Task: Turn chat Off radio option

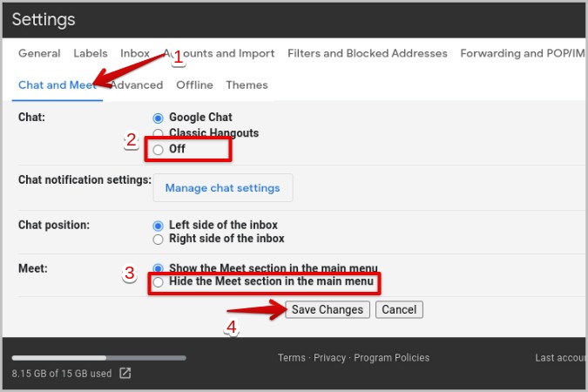Action: click(158, 150)
